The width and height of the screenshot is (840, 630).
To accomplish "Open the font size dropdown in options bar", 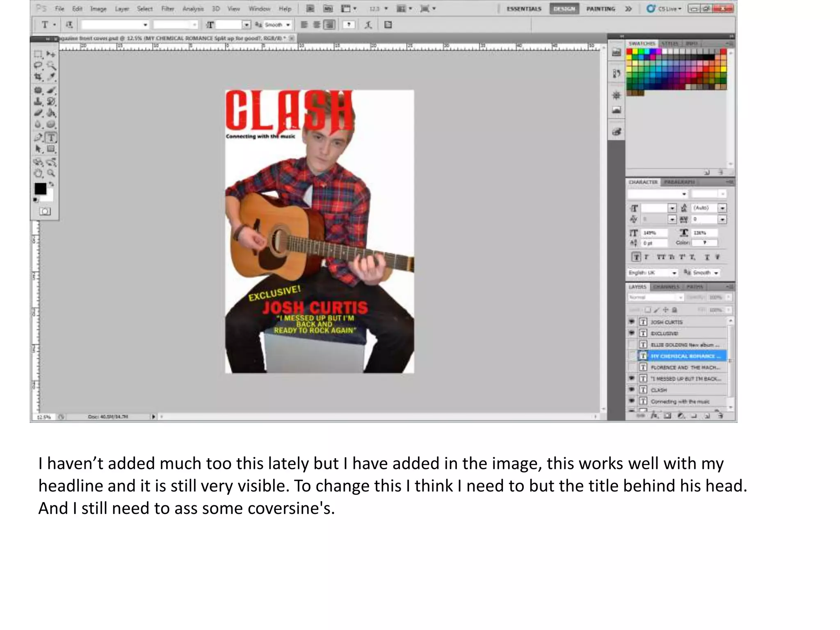I will coord(246,25).
